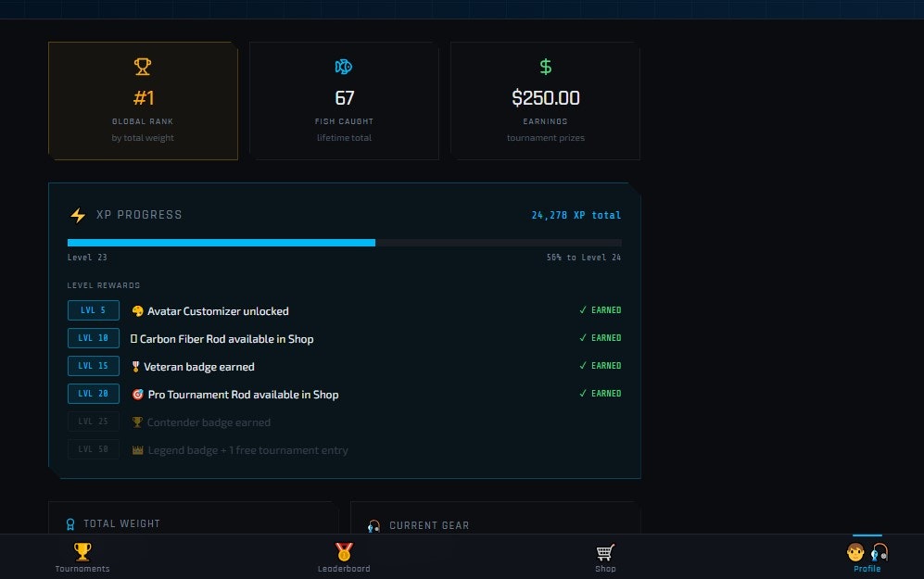The height and width of the screenshot is (579, 924).
Task: Click the crown icon beside Legend badge
Action: pyautogui.click(x=137, y=450)
